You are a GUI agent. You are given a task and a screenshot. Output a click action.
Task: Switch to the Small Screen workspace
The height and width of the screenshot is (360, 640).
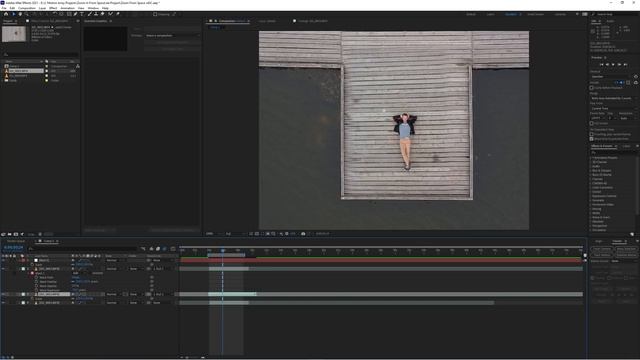click(x=536, y=14)
